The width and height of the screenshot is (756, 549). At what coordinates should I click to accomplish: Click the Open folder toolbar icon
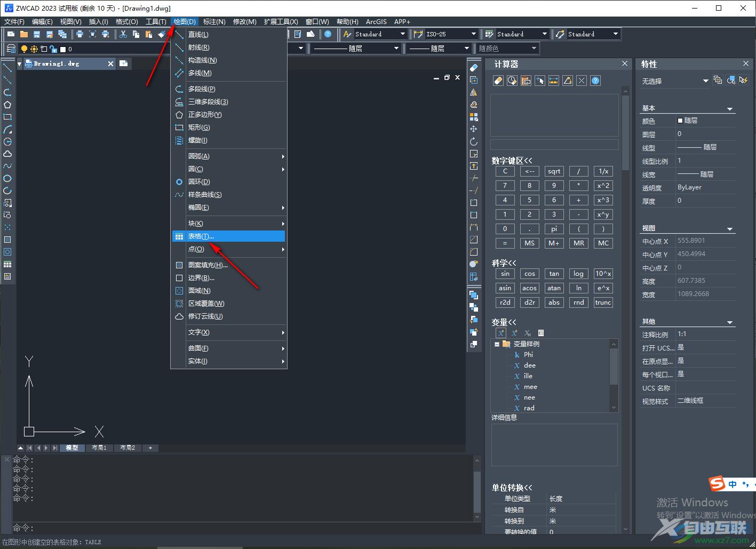pyautogui.click(x=23, y=34)
